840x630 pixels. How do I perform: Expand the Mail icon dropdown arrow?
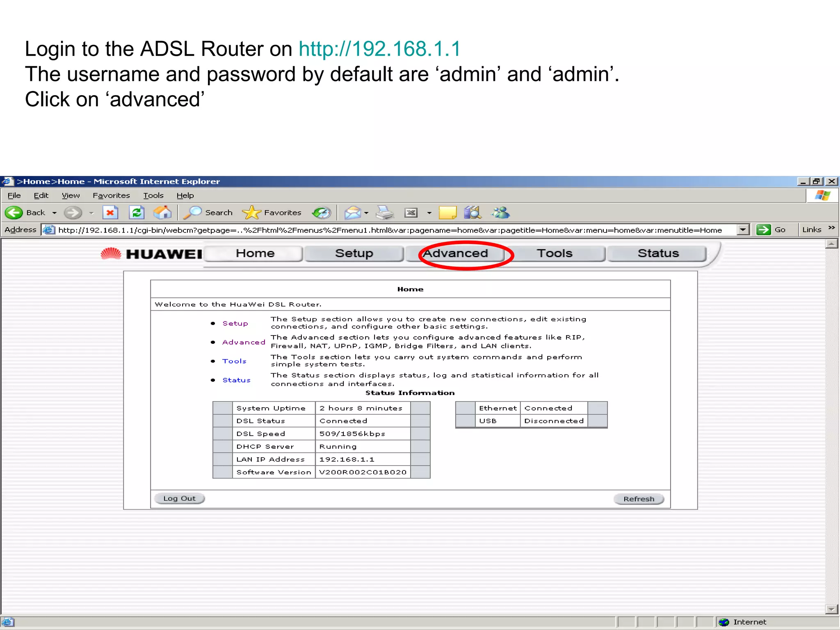tap(366, 213)
